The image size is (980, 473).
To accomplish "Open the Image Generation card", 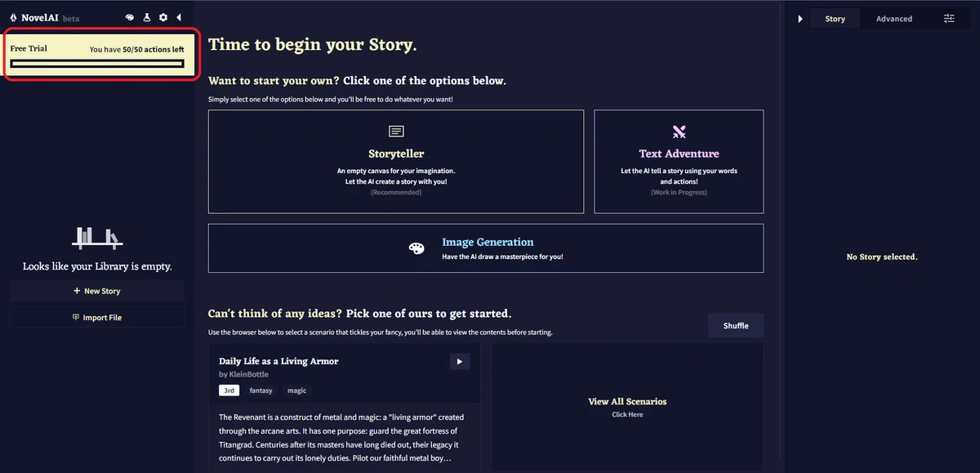I will click(486, 248).
